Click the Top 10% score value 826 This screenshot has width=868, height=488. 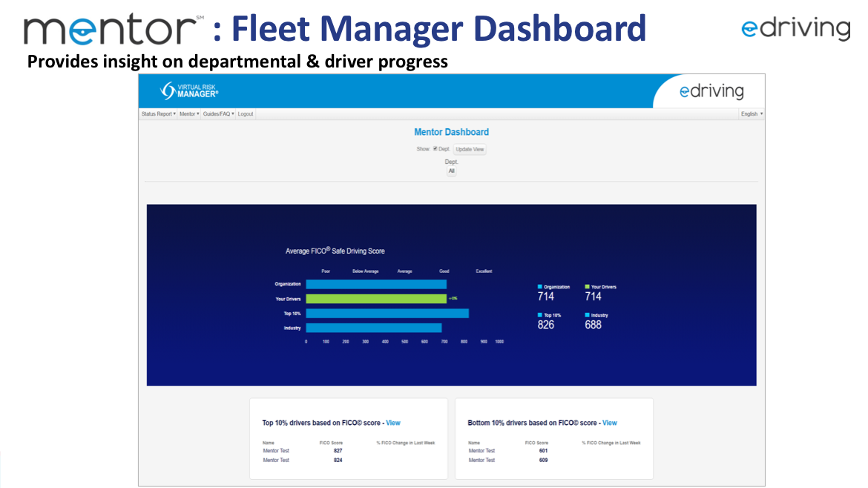tap(546, 325)
